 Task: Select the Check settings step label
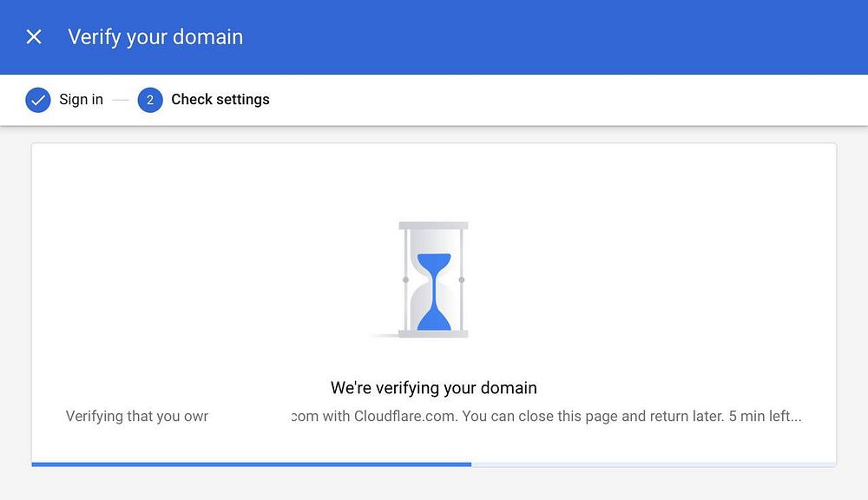click(x=220, y=100)
